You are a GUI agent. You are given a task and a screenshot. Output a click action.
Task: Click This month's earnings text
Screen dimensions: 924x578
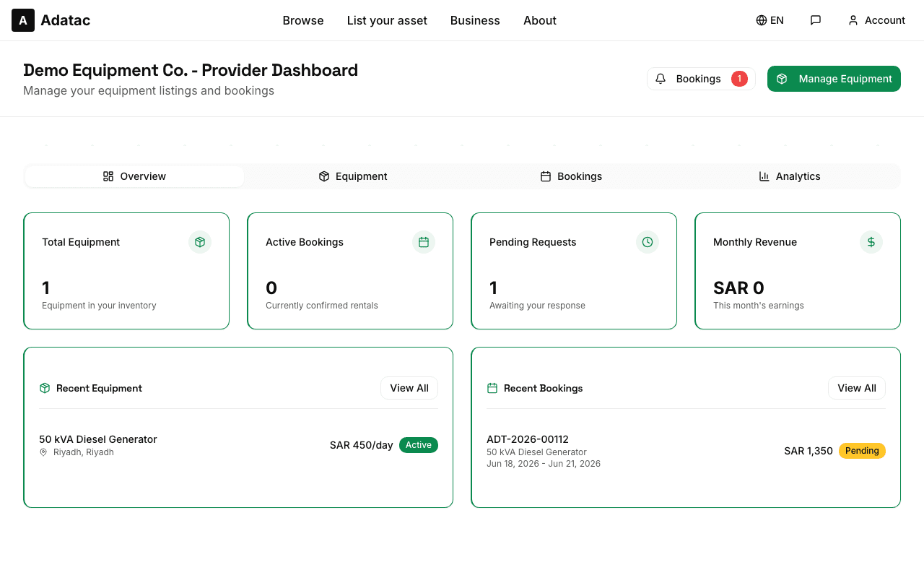pos(759,306)
